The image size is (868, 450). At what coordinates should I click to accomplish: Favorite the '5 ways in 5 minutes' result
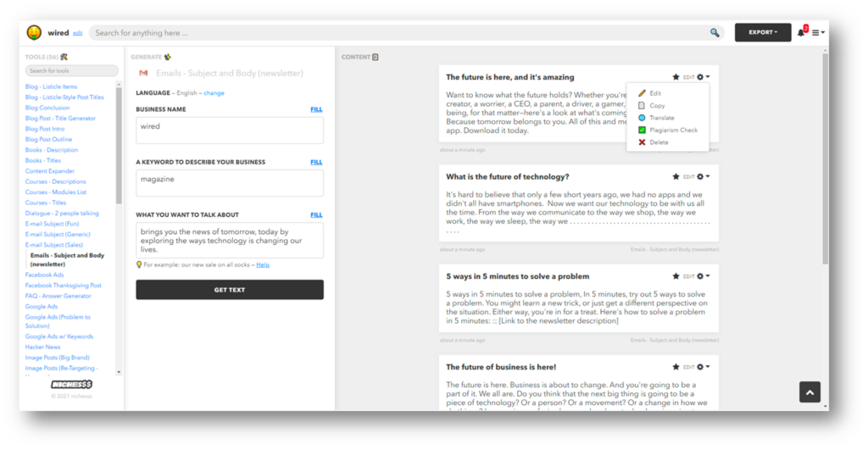coord(676,276)
